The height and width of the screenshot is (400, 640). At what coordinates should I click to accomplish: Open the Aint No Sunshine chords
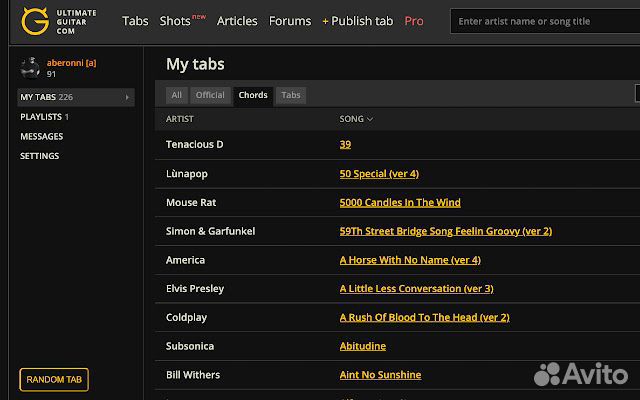tap(380, 375)
